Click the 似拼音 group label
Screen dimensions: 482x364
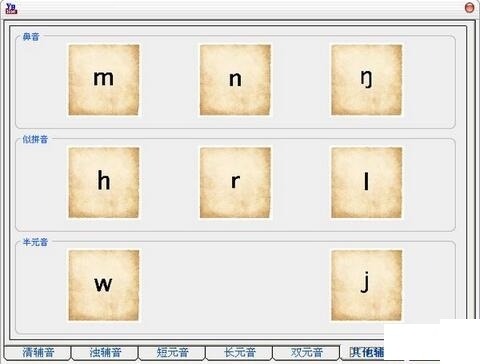[35, 139]
